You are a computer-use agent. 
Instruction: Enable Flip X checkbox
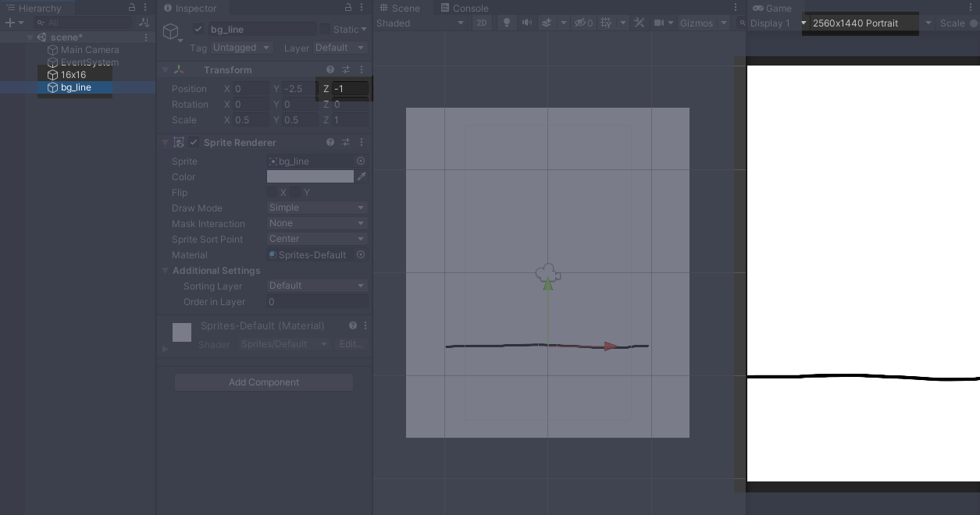pos(272,192)
